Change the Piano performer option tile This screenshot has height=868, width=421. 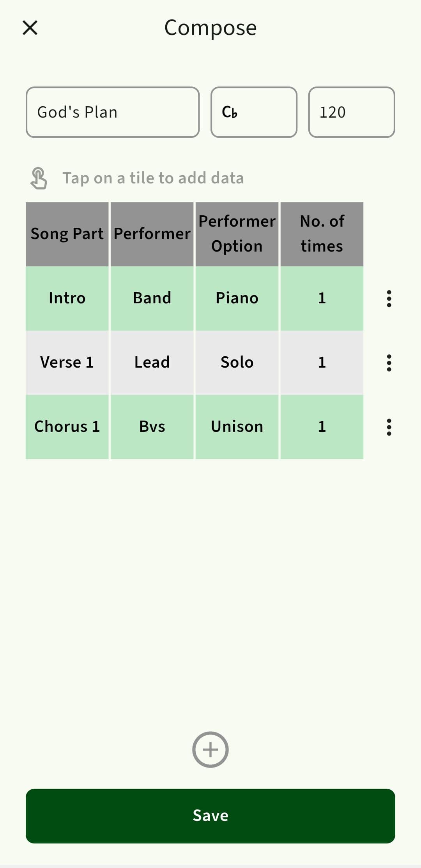(x=237, y=298)
